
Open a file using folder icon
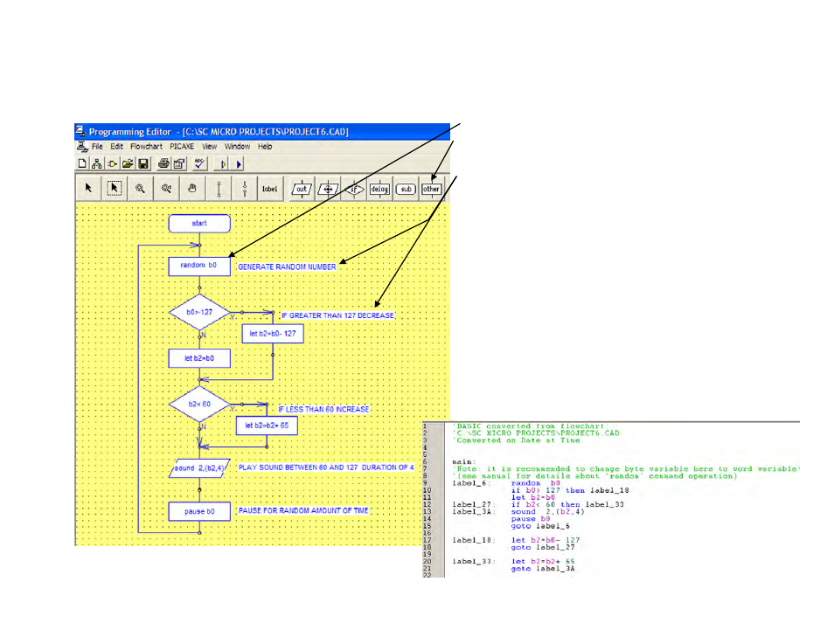[128, 163]
